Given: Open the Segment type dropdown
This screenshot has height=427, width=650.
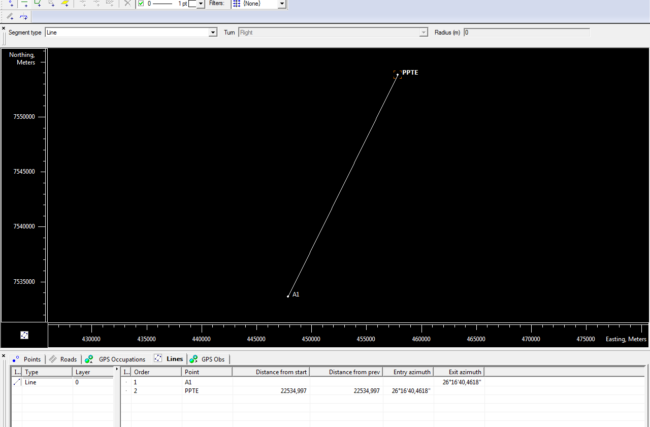Looking at the screenshot, I should click(x=213, y=32).
